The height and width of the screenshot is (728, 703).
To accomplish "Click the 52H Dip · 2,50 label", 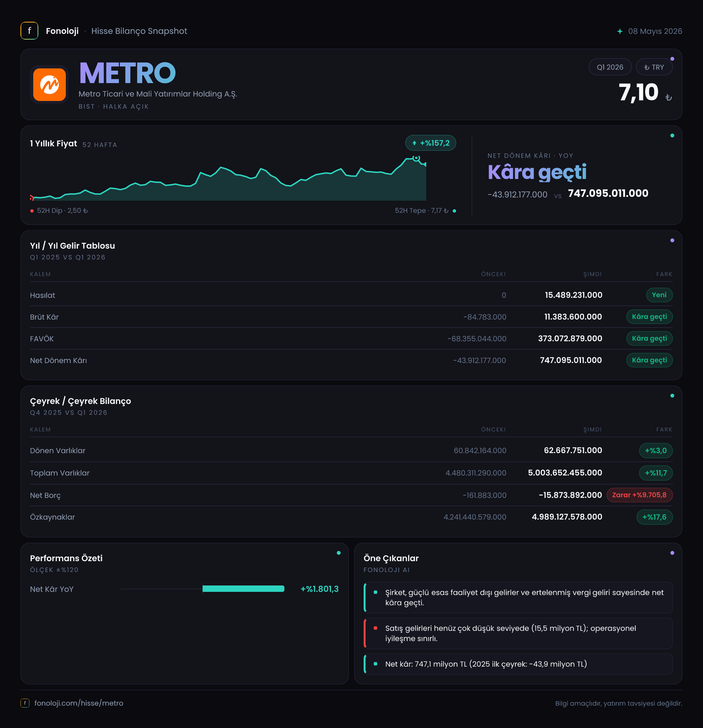I will click(62, 211).
